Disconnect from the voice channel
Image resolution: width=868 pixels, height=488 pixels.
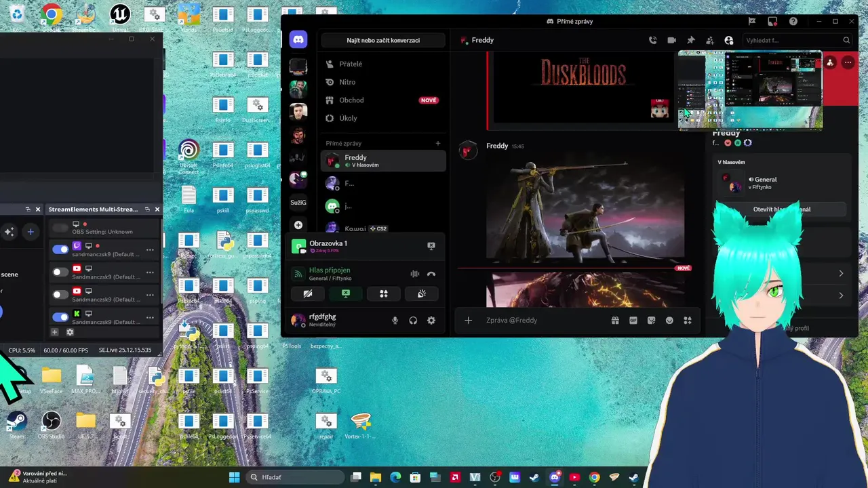[431, 274]
